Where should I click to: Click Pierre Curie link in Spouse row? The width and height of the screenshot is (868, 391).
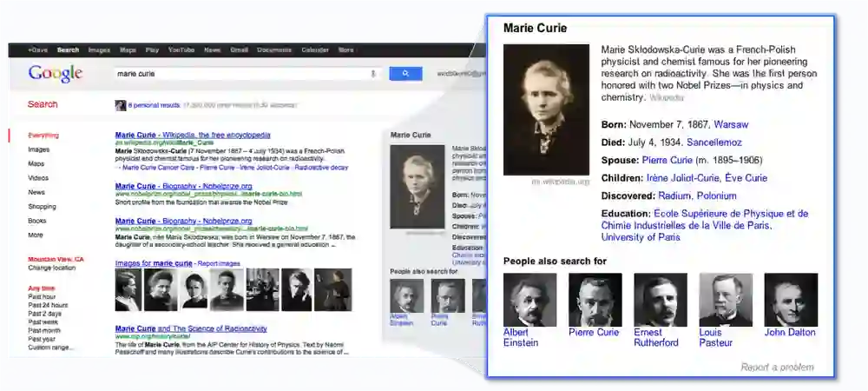tap(667, 160)
